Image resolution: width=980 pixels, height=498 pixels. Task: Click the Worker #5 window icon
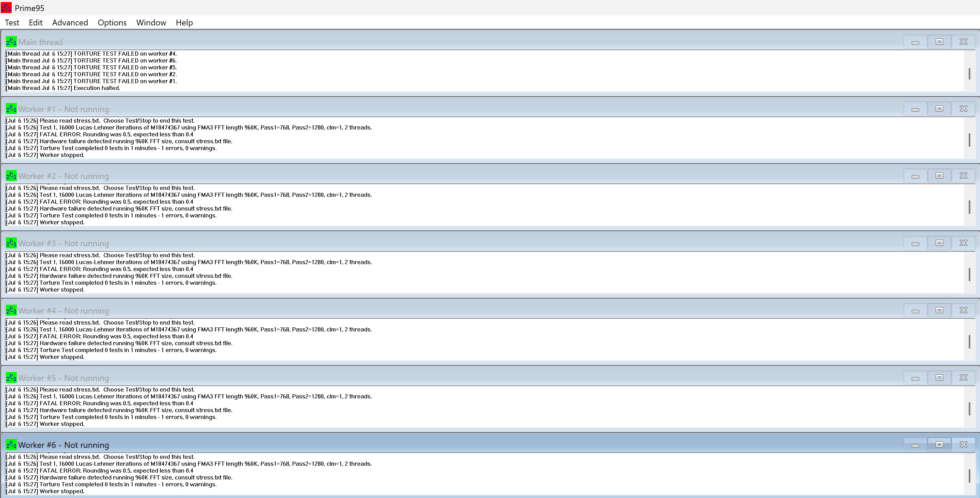tap(11, 378)
